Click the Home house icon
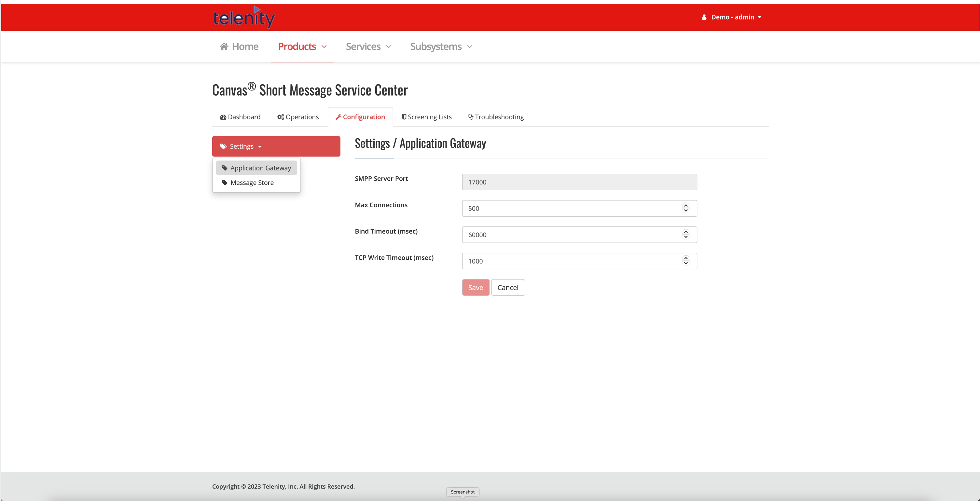 coord(224,47)
